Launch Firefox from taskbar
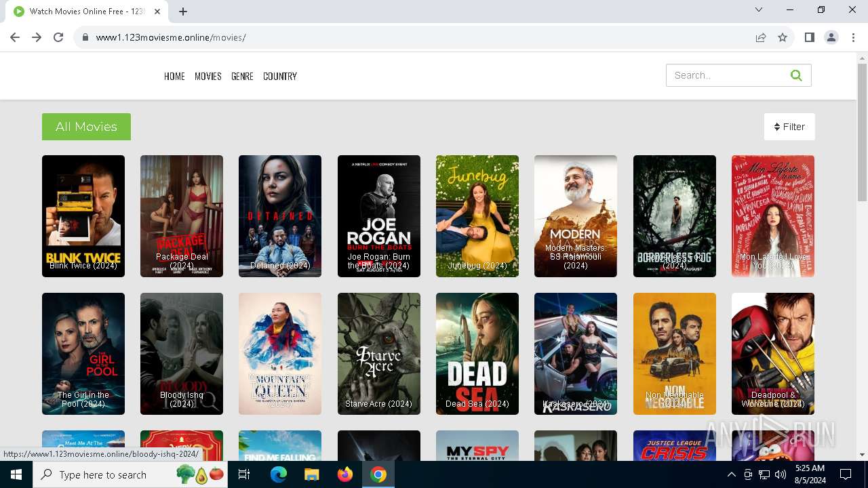 tap(344, 474)
